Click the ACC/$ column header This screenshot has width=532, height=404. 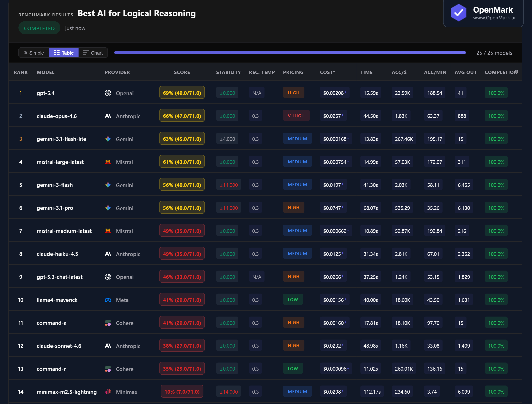(x=399, y=72)
